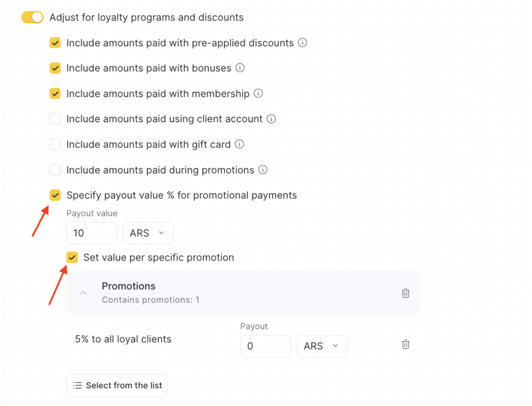This screenshot has width=532, height=406.
Task: Check Include amounts paid during promotions
Action: click(x=55, y=170)
